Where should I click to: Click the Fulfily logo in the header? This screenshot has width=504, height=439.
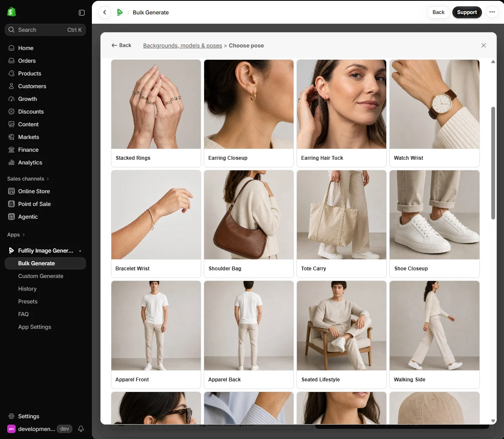[x=119, y=12]
